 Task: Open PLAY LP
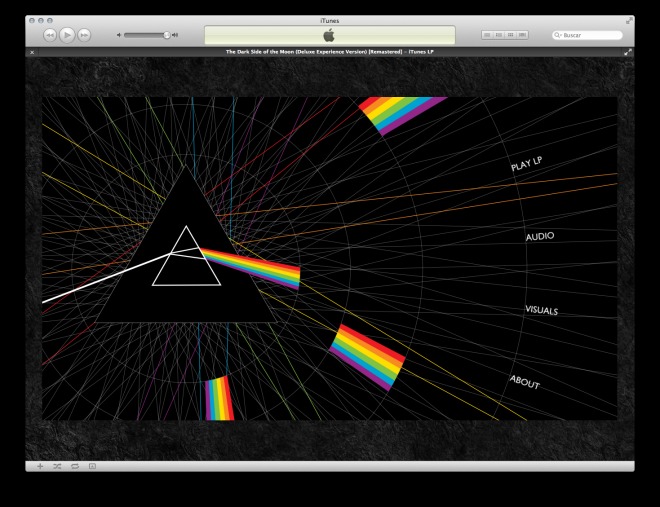526,164
